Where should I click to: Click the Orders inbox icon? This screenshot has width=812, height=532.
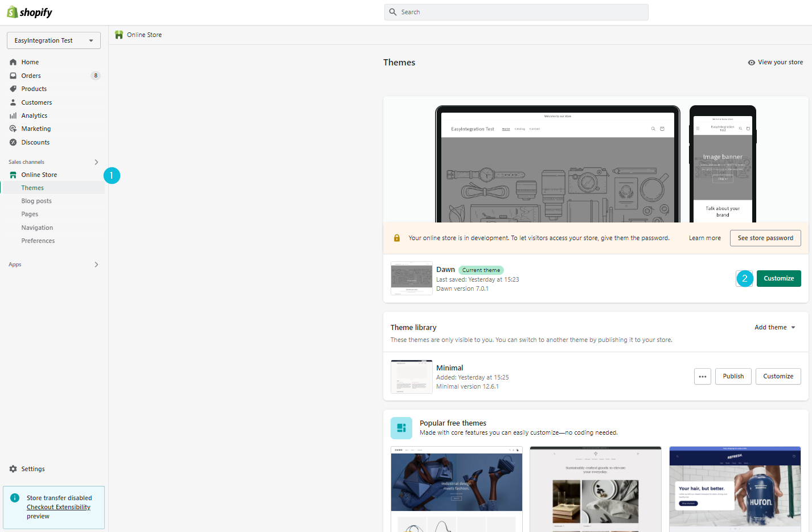tap(13, 76)
